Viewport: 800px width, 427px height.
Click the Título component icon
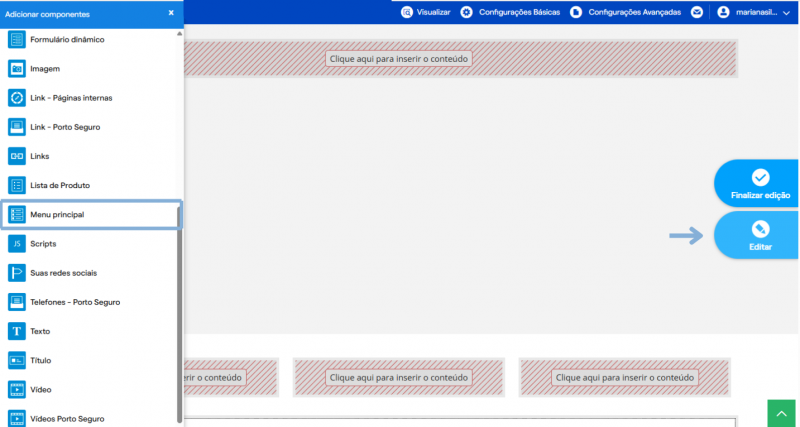(17, 360)
